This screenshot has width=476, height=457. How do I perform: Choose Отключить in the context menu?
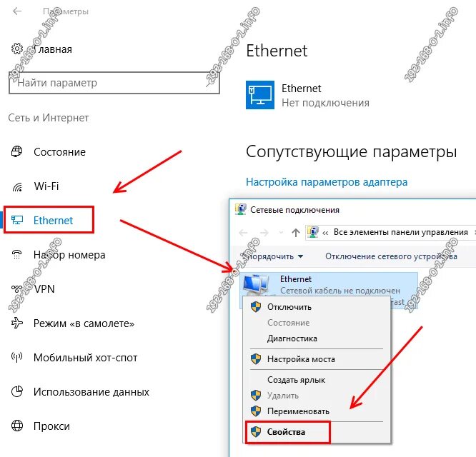289,307
